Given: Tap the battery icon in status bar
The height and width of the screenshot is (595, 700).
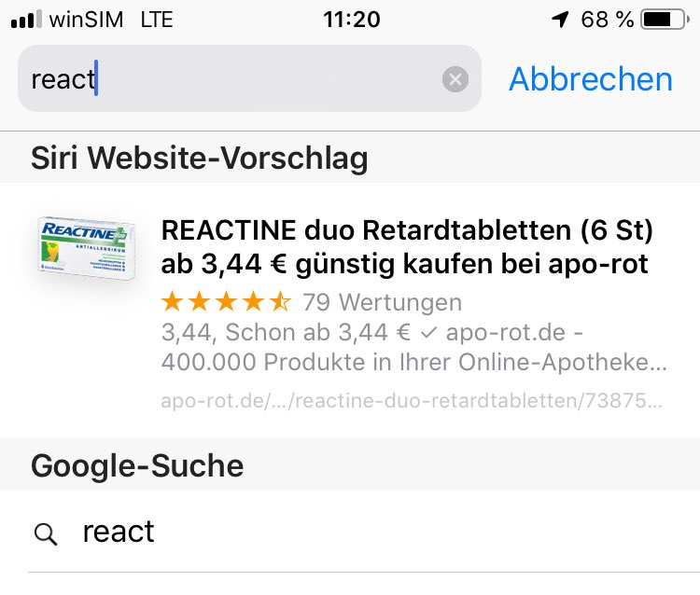Looking at the screenshot, I should coord(665,20).
